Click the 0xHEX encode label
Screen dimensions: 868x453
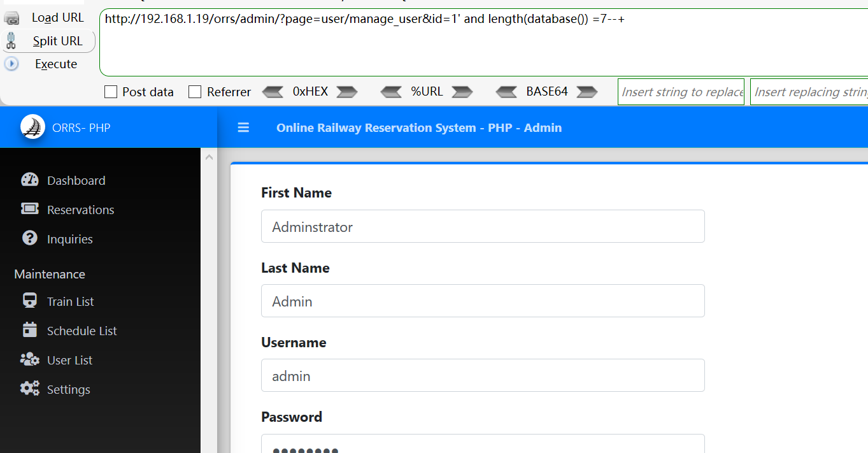pyautogui.click(x=310, y=92)
